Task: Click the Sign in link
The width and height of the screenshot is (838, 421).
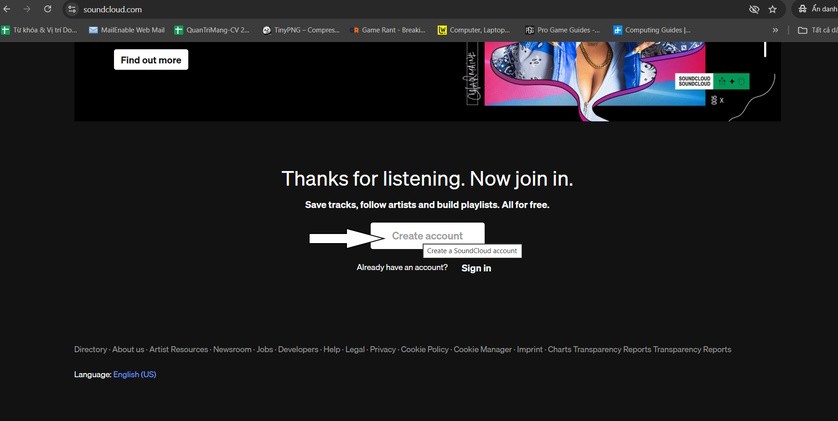Action: (476, 268)
